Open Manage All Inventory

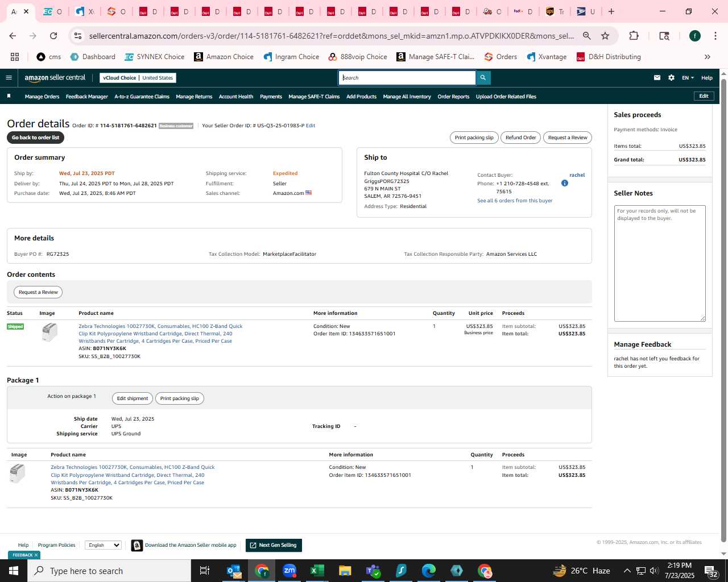[x=407, y=97]
